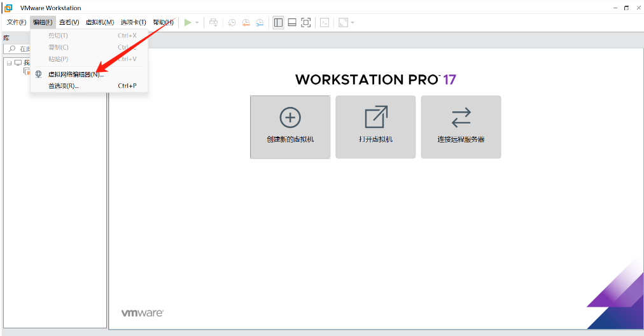Click the 创建新的虚拟机 tile
The height and width of the screenshot is (336, 644).
[x=290, y=127]
